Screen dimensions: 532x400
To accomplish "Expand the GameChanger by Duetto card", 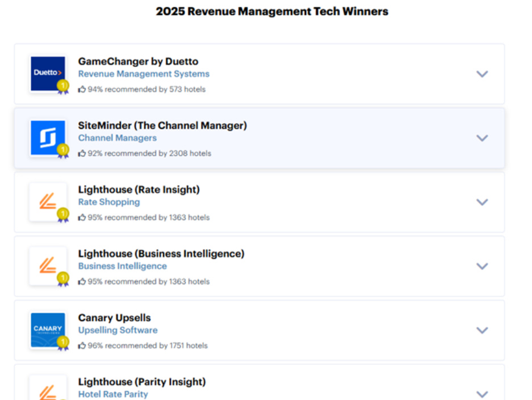I will point(482,74).
